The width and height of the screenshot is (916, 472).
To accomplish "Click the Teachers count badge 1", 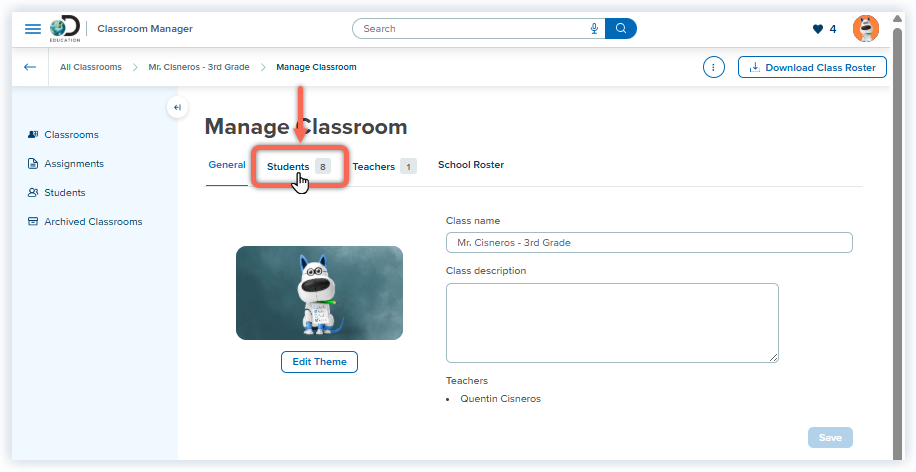I will [408, 166].
